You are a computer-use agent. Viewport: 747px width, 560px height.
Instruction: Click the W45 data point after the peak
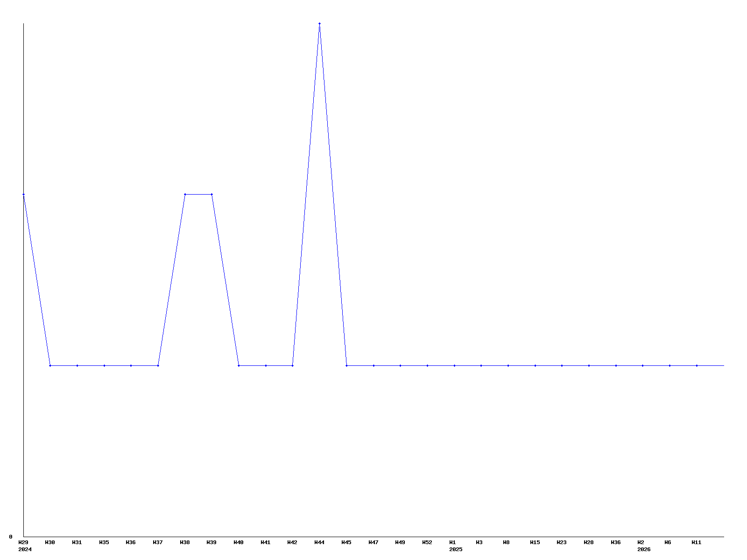(346, 365)
